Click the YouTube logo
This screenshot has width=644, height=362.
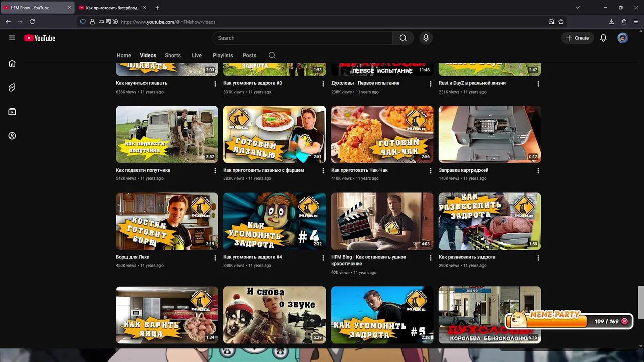pos(40,38)
